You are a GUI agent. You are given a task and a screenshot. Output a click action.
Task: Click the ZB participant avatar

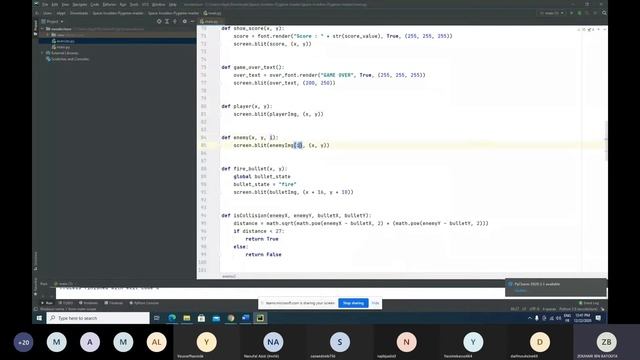tap(607, 342)
